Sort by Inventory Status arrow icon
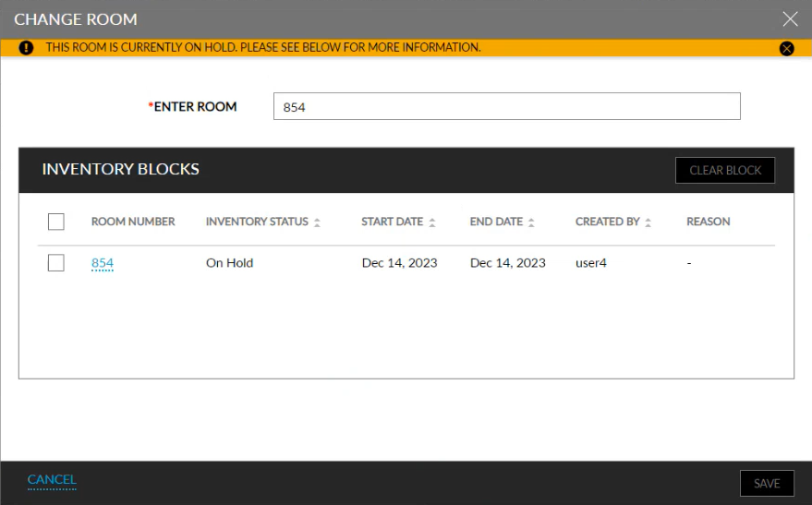The width and height of the screenshot is (812, 505). click(317, 222)
